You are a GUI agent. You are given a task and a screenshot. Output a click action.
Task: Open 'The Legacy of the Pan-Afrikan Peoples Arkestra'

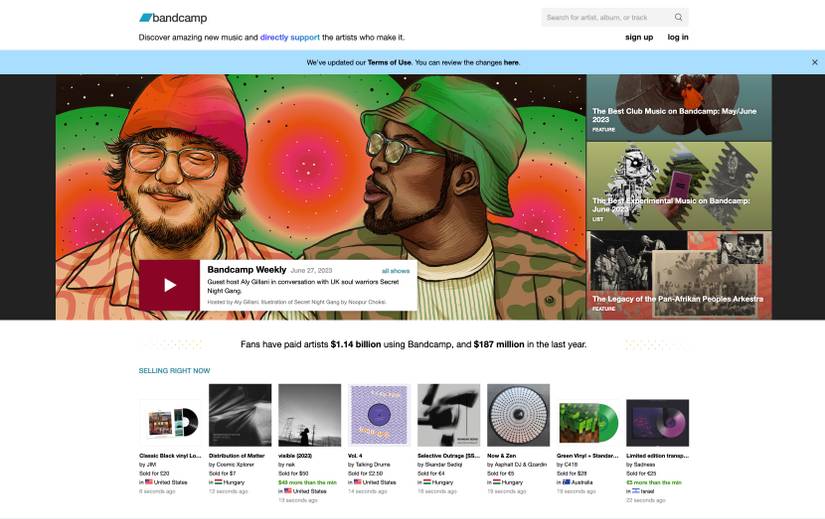(x=679, y=275)
